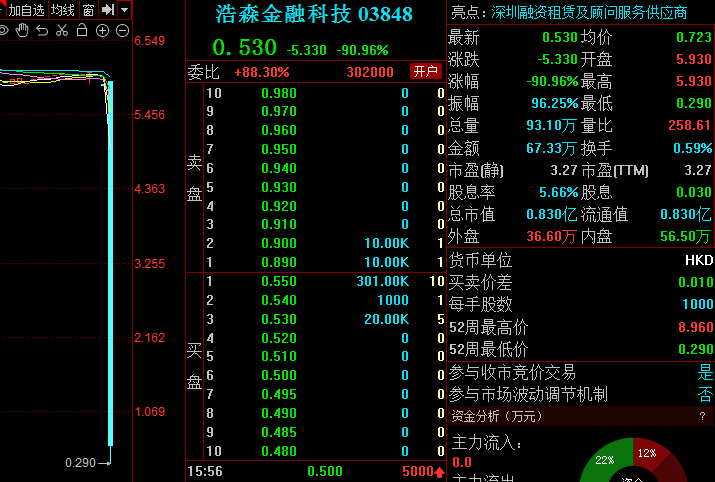Click the 内盘 value 56.50万

point(685,236)
